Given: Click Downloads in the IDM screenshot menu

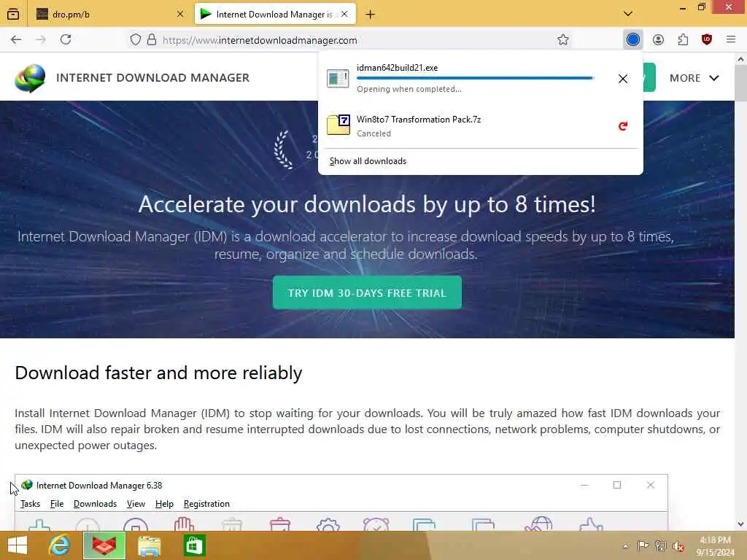Looking at the screenshot, I should tap(95, 504).
